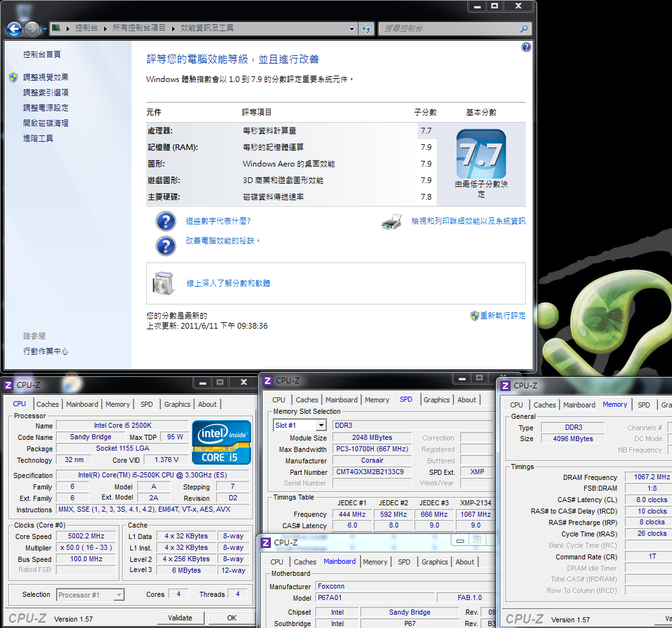Click the Z icon of the Mainboard CPU-Z window
The image size is (672, 628).
[x=266, y=543]
